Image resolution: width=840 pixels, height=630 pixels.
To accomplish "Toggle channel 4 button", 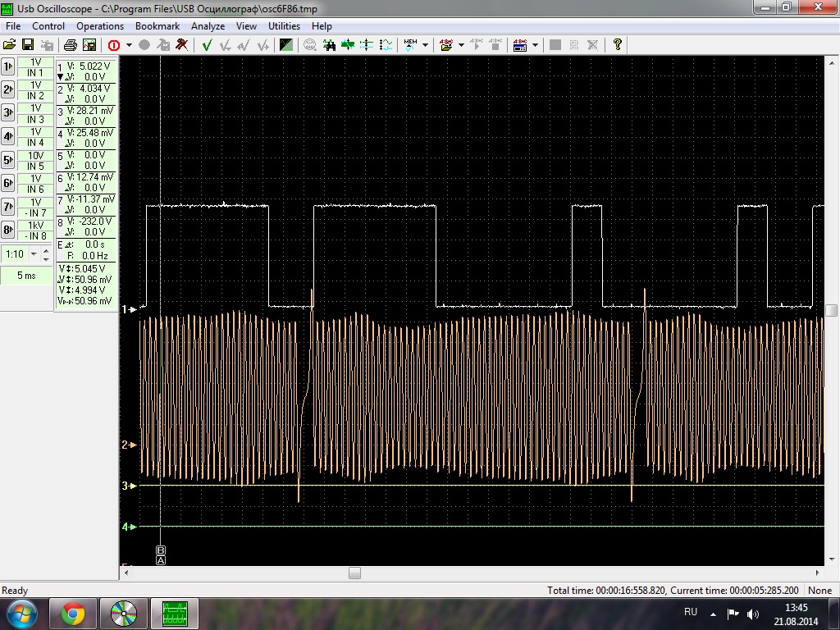I will click(8, 137).
